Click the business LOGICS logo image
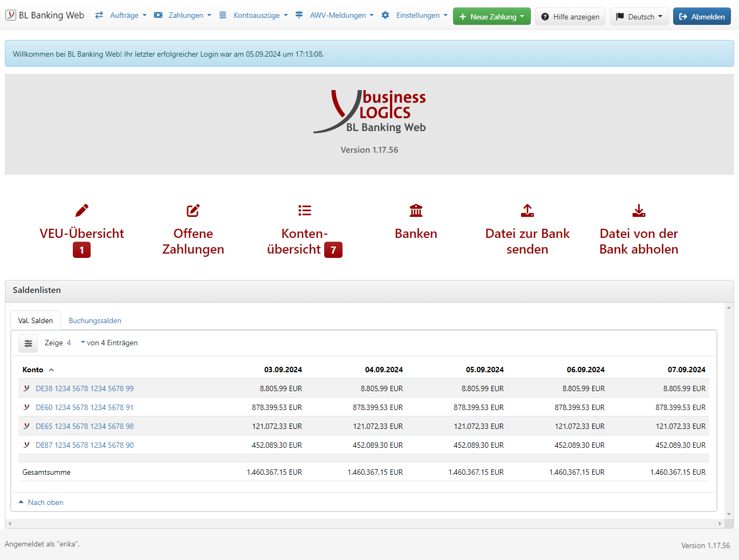The height and width of the screenshot is (560, 739). click(x=369, y=112)
